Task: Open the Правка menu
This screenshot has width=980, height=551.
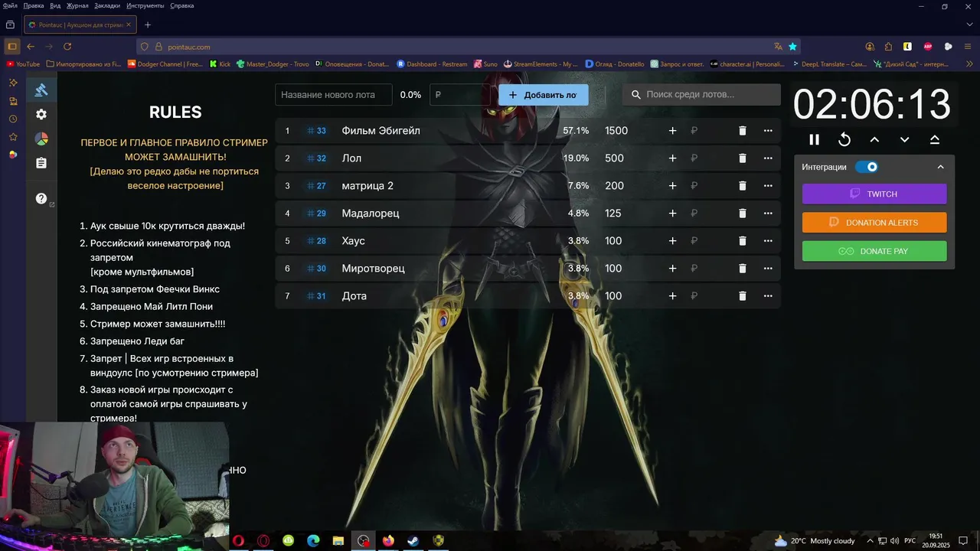Action: coord(34,5)
